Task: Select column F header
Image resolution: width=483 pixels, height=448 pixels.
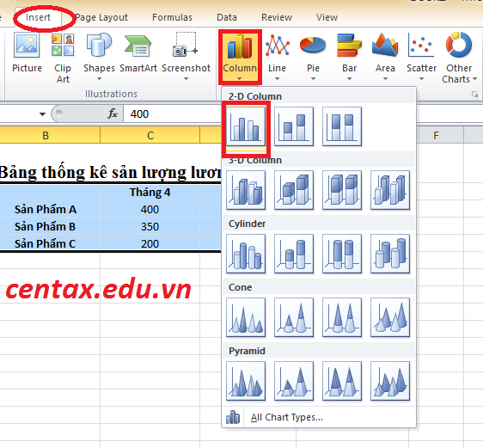Action: click(x=436, y=135)
